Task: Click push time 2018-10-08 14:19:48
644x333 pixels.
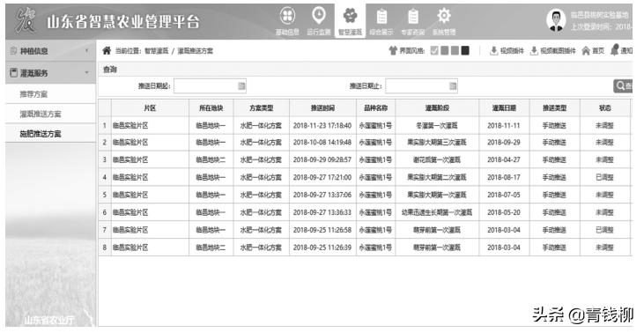Action: pos(322,143)
